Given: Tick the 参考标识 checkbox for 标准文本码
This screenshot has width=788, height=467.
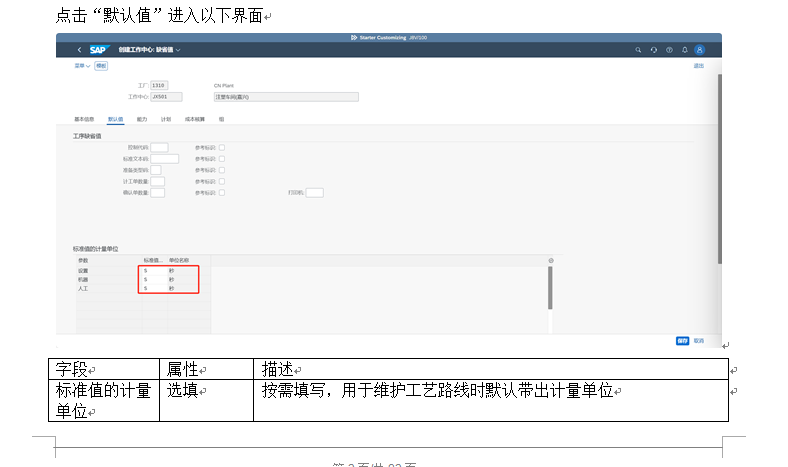Looking at the screenshot, I should [x=222, y=158].
